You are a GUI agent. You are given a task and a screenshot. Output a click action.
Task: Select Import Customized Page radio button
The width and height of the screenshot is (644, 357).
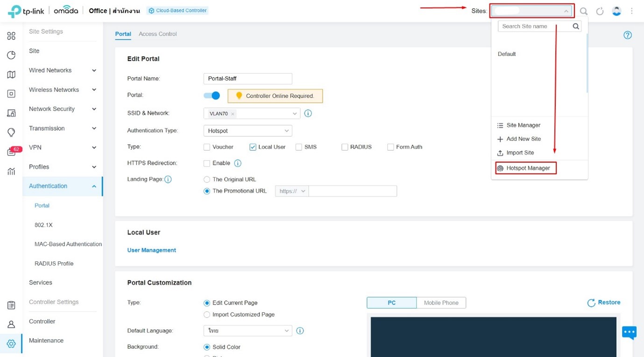[x=207, y=315]
